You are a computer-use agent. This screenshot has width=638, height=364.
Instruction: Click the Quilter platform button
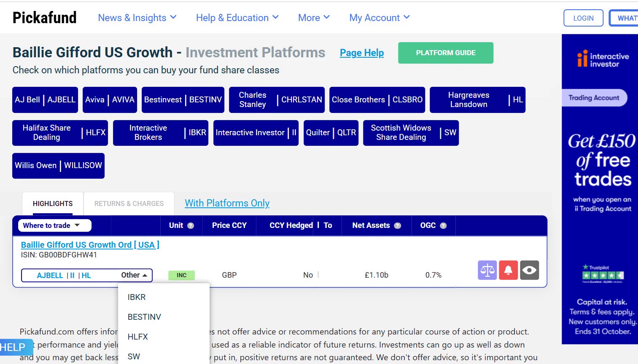click(x=331, y=133)
